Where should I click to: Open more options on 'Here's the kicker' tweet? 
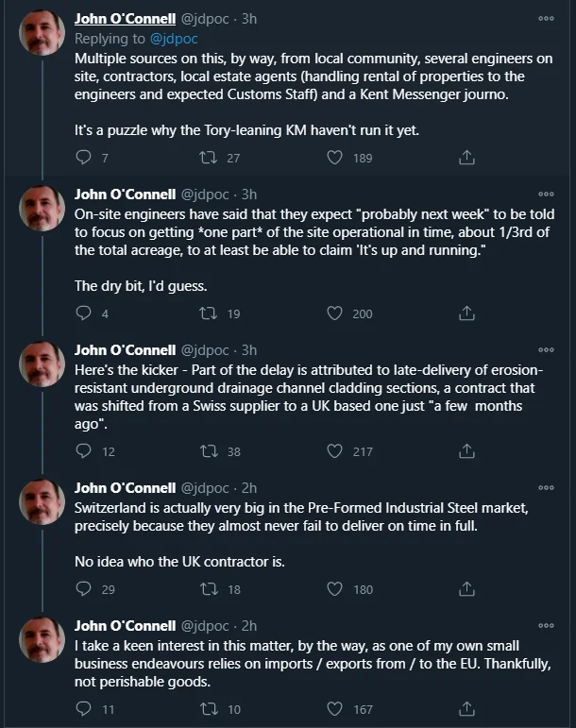tap(546, 350)
